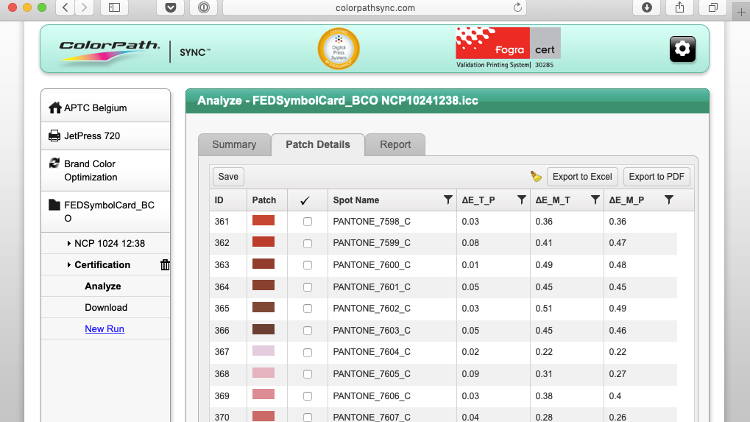Reload the page with the refresh icon

518,8
